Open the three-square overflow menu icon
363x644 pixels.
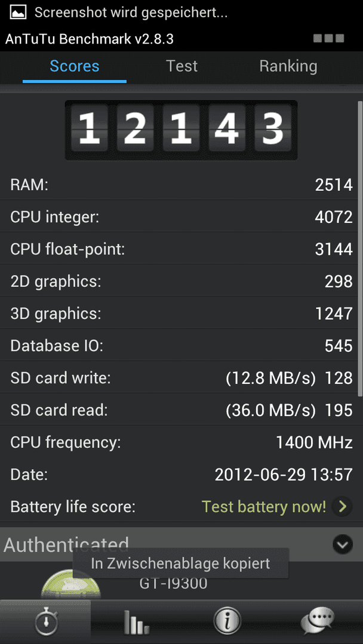pyautogui.click(x=328, y=39)
